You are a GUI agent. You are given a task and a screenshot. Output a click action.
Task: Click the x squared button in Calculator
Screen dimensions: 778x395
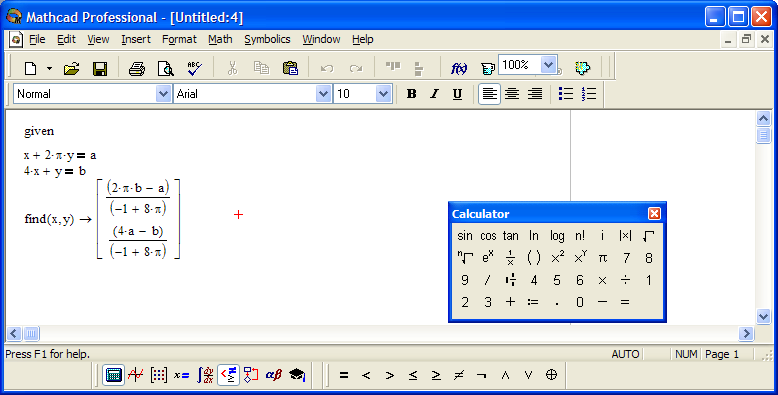click(x=557, y=258)
